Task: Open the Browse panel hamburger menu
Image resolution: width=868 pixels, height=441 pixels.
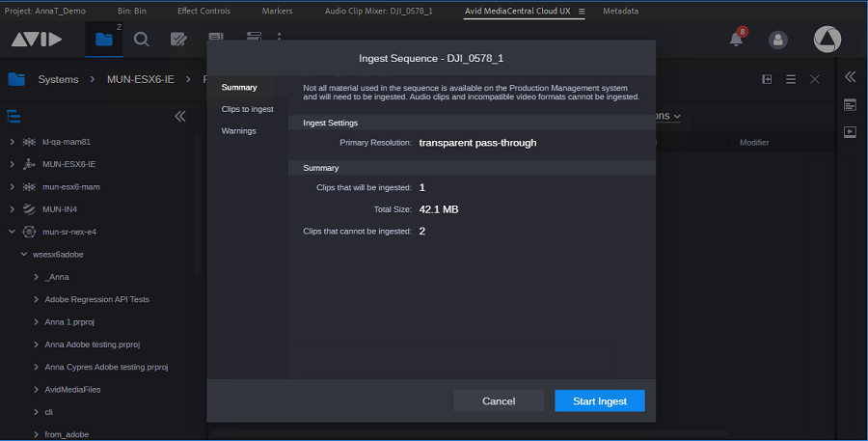Action: tap(791, 79)
